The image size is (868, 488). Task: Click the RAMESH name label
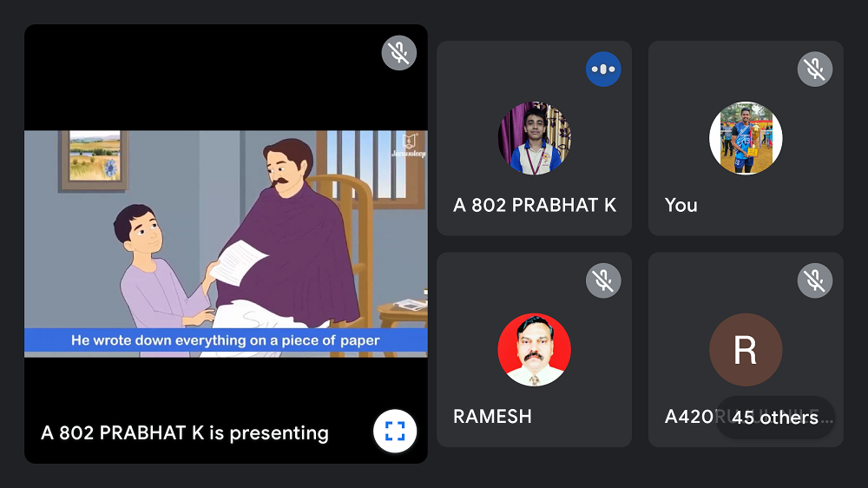(x=492, y=417)
